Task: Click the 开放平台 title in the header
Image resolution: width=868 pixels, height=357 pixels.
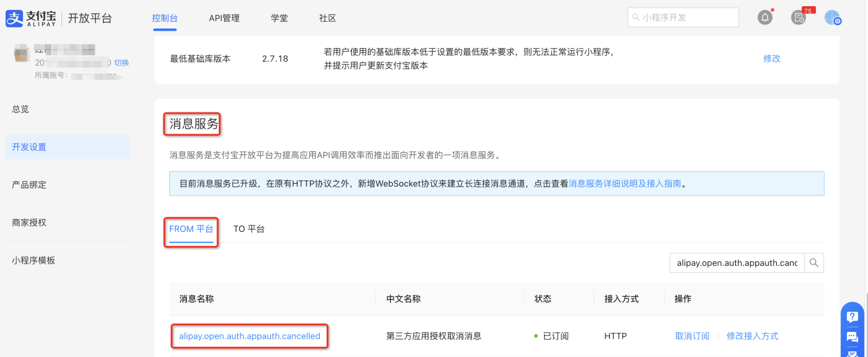Action: point(90,18)
